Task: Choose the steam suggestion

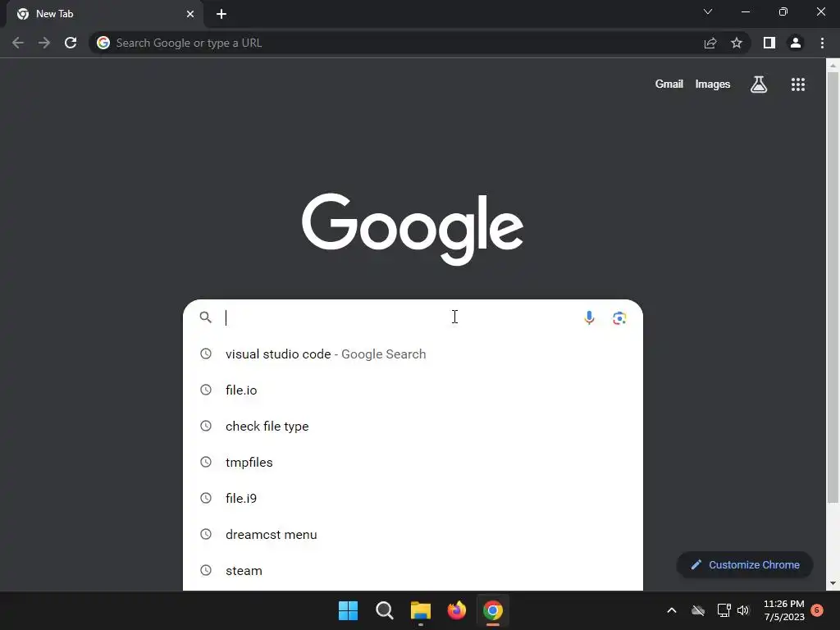Action: click(413, 571)
